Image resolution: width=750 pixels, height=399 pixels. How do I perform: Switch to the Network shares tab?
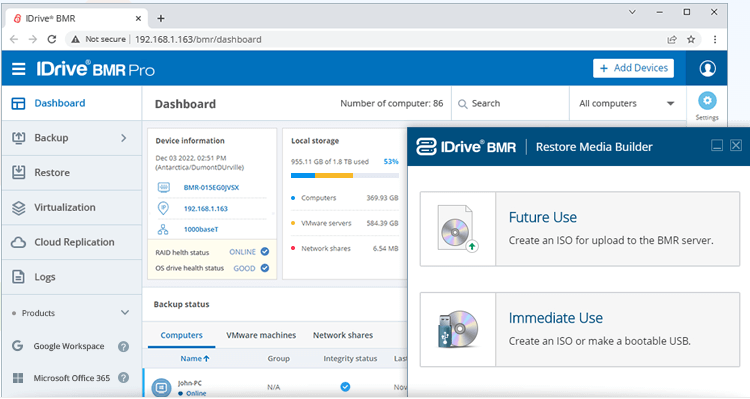tap(343, 335)
